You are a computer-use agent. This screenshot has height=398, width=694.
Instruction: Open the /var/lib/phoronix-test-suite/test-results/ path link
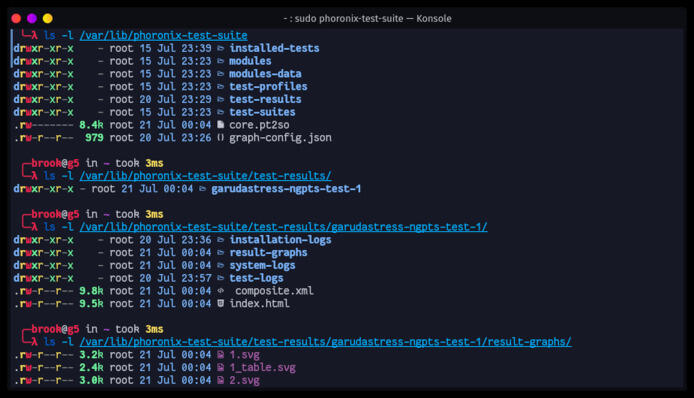coord(205,176)
